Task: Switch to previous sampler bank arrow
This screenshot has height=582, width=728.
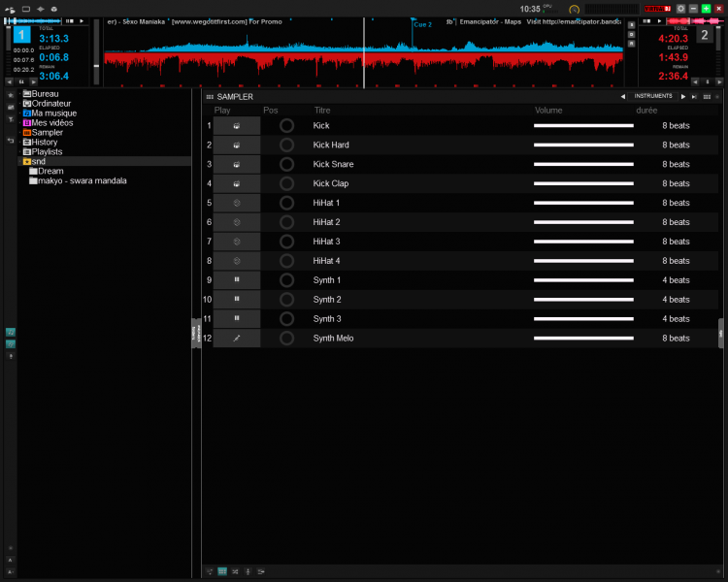Action: click(623, 97)
